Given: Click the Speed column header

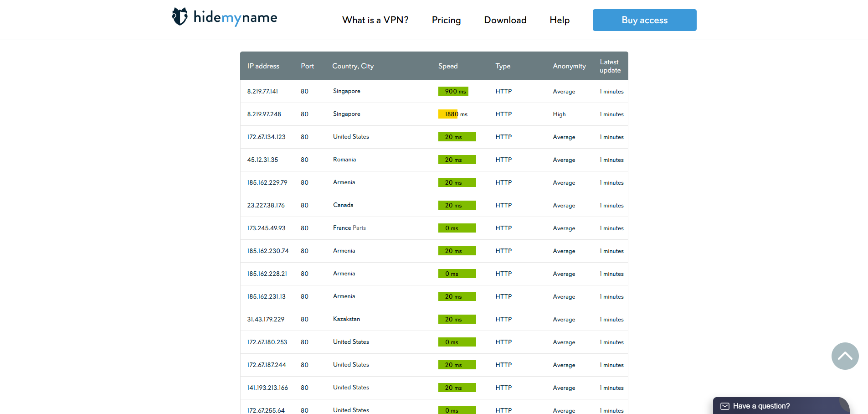Looking at the screenshot, I should (x=448, y=66).
